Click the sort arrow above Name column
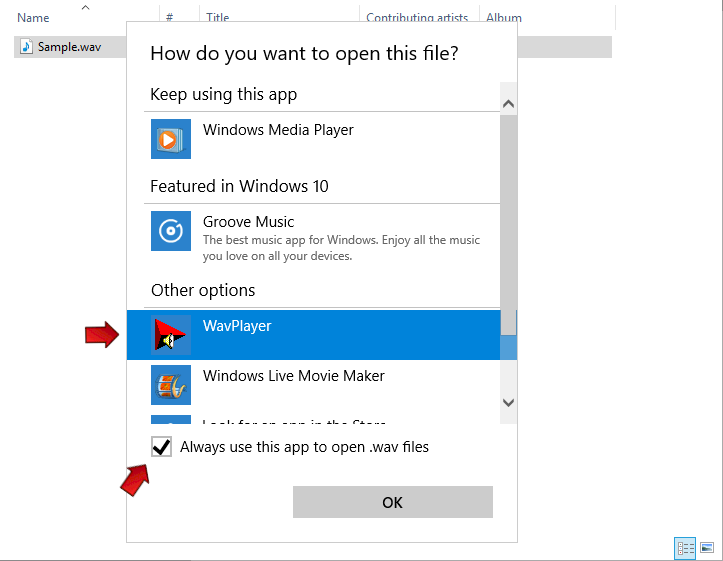 [x=85, y=7]
